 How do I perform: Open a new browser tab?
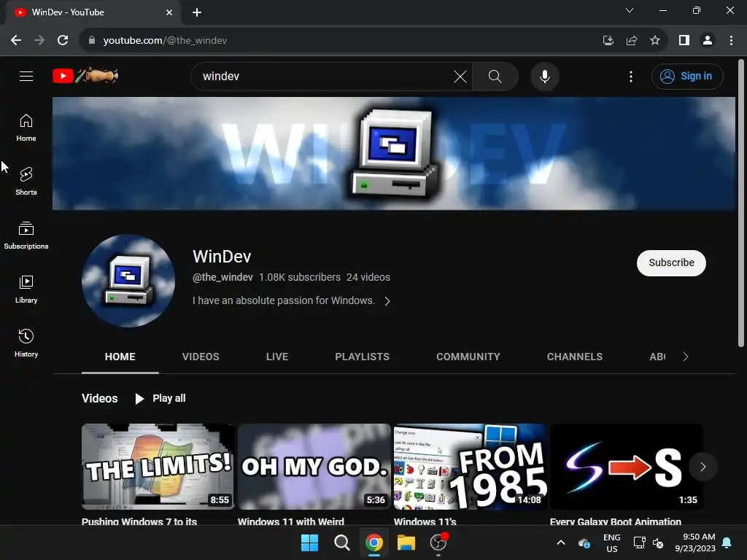pyautogui.click(x=197, y=12)
